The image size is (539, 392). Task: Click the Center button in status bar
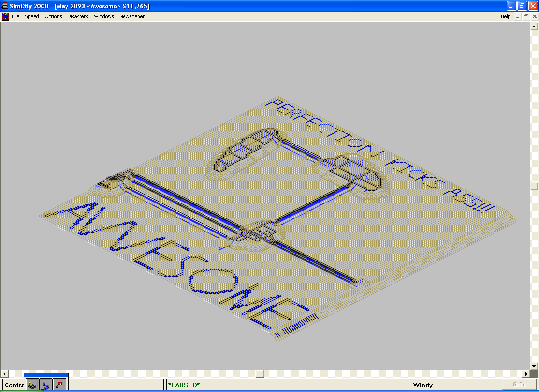[x=14, y=385]
